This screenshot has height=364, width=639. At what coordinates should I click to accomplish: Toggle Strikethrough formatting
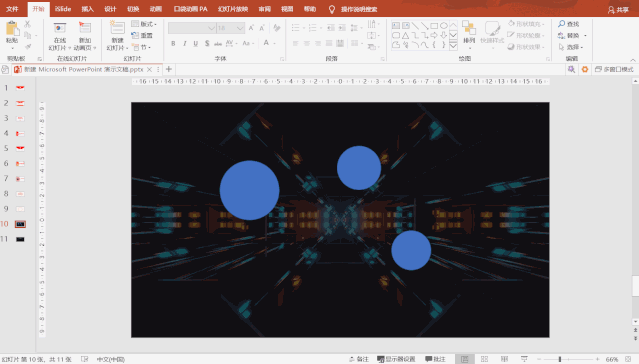pos(218,43)
